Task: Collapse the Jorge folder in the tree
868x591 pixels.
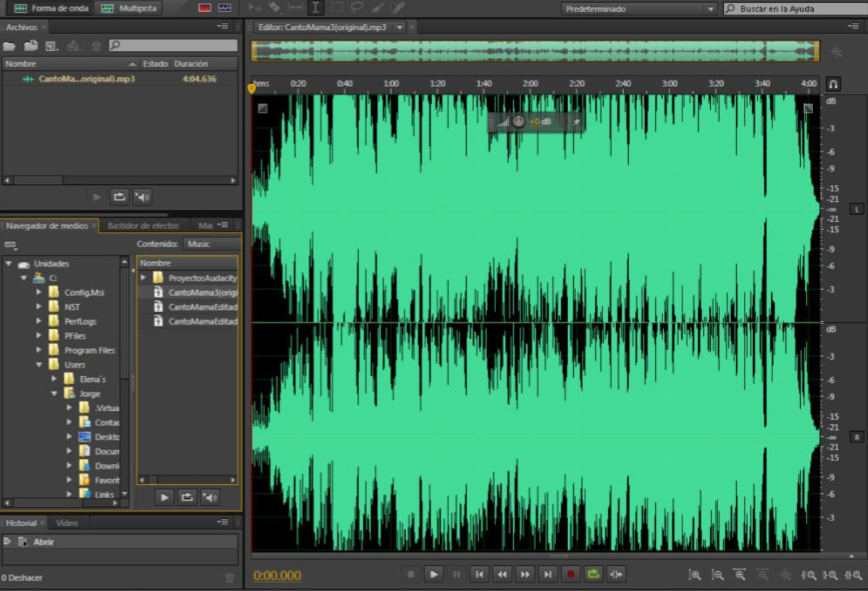Action: tap(54, 393)
